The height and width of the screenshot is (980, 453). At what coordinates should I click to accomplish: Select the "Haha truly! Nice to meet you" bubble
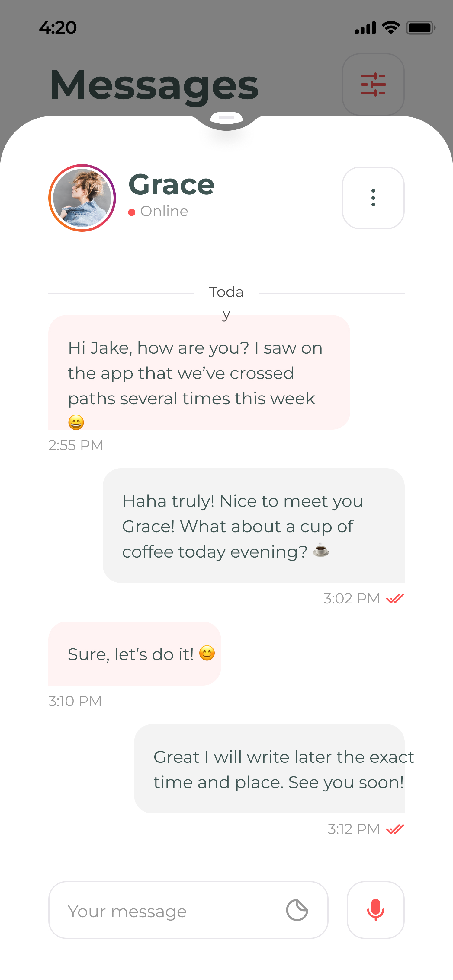pyautogui.click(x=253, y=526)
